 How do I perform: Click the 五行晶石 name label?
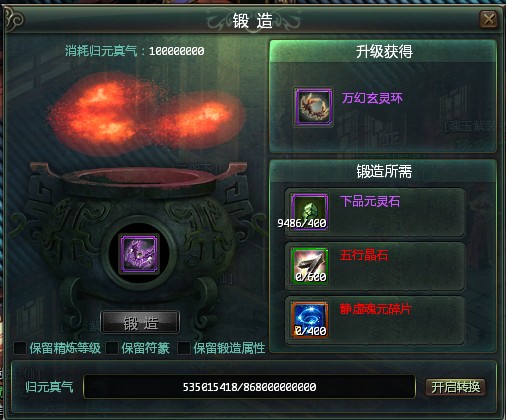pos(364,255)
